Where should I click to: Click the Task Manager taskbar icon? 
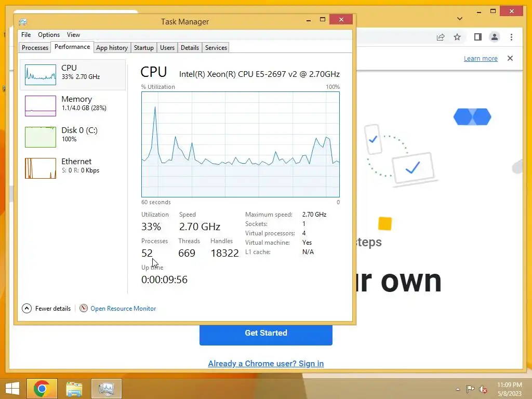click(106, 389)
